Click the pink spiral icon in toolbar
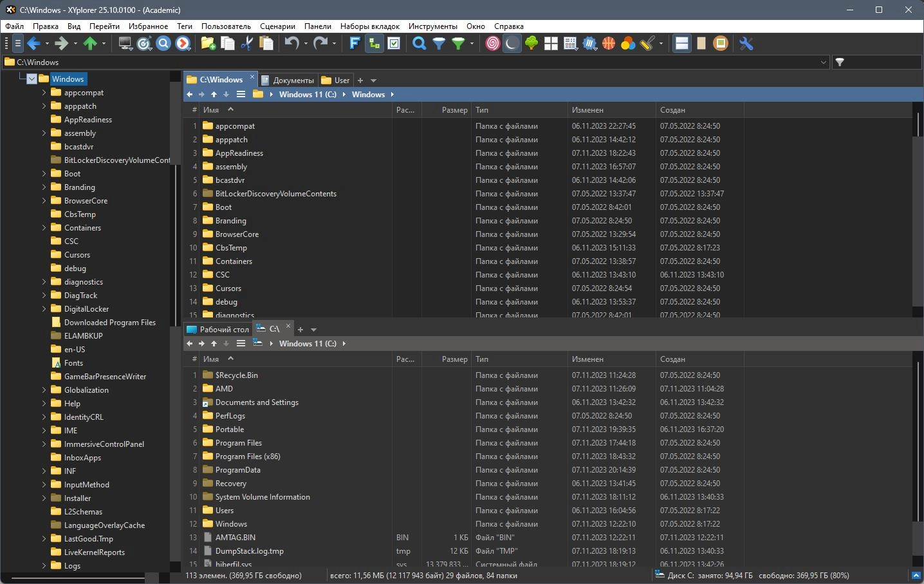This screenshot has height=584, width=924. click(492, 44)
